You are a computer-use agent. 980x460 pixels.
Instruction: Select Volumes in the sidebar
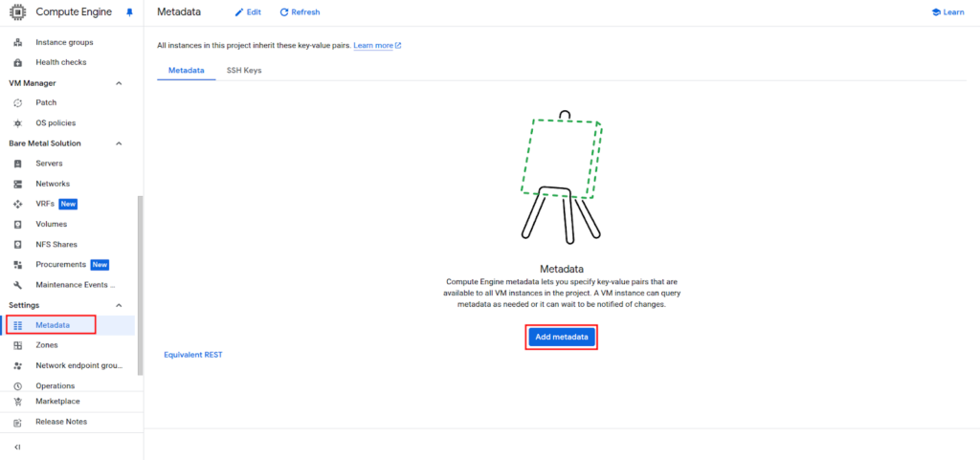pyautogui.click(x=52, y=224)
